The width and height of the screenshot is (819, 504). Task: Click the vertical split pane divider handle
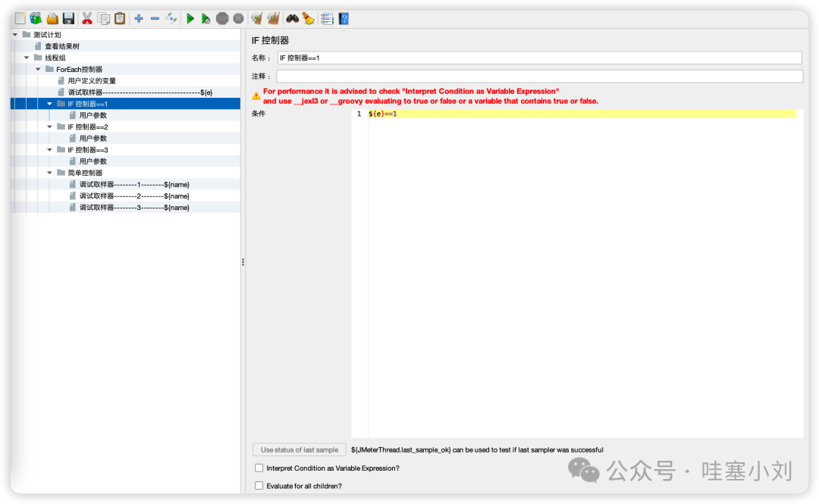243,261
